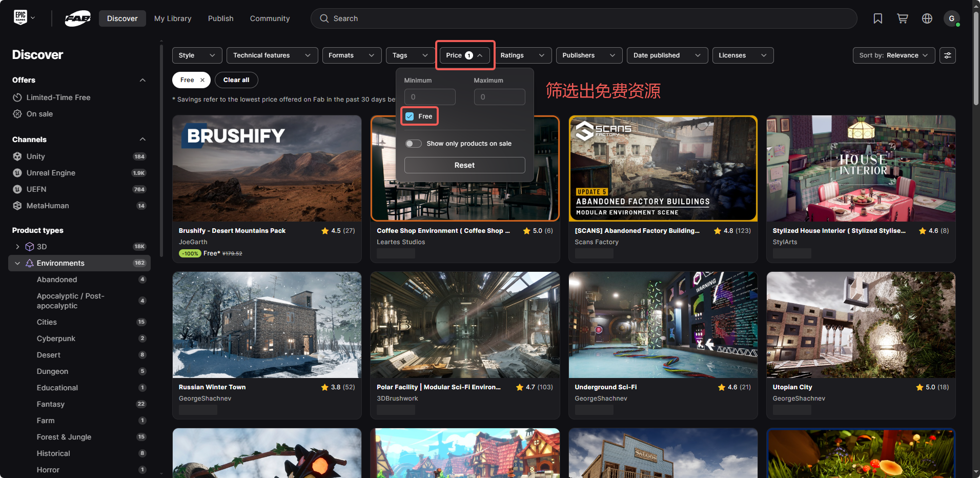Open the Abandoned Factory Buildings thumbnail
The height and width of the screenshot is (478, 980).
click(x=663, y=168)
